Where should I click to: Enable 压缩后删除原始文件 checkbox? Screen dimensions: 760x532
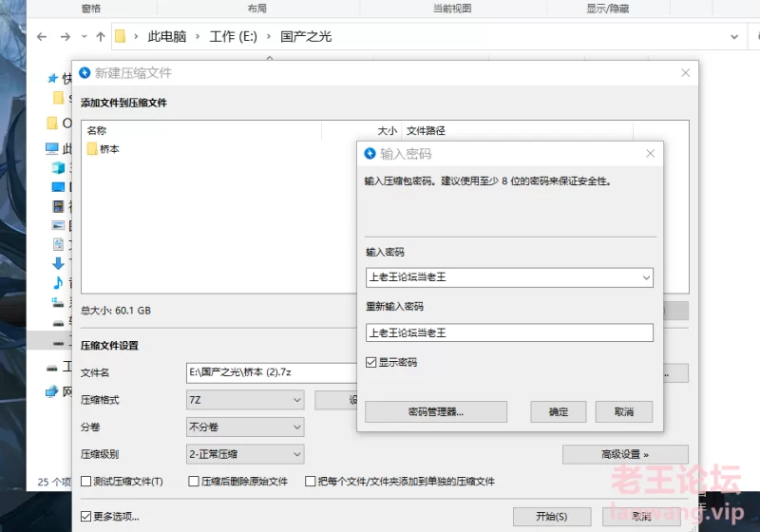[194, 481]
